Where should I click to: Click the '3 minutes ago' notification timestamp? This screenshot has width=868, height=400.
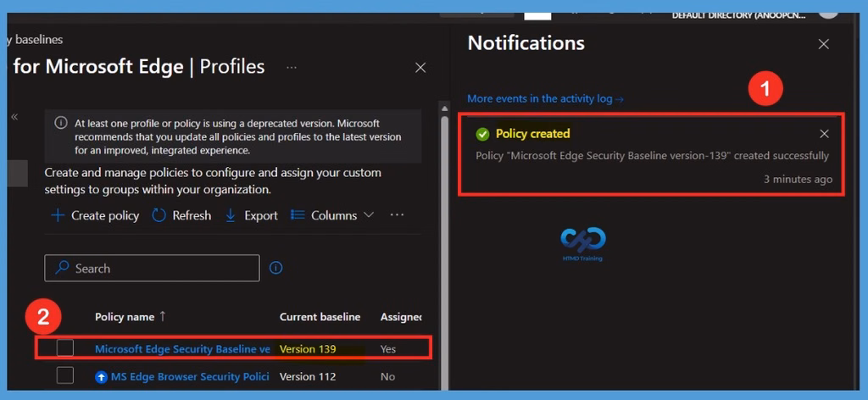pos(798,180)
